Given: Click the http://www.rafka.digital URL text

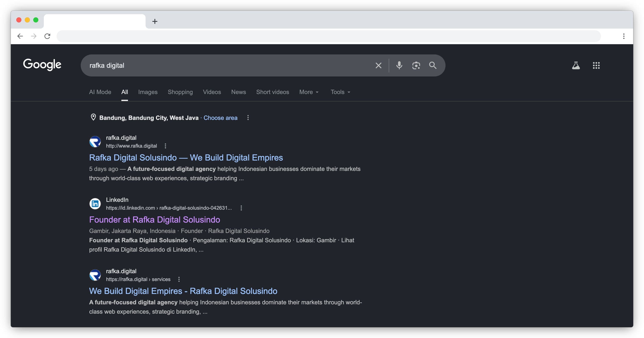Looking at the screenshot, I should [131, 146].
